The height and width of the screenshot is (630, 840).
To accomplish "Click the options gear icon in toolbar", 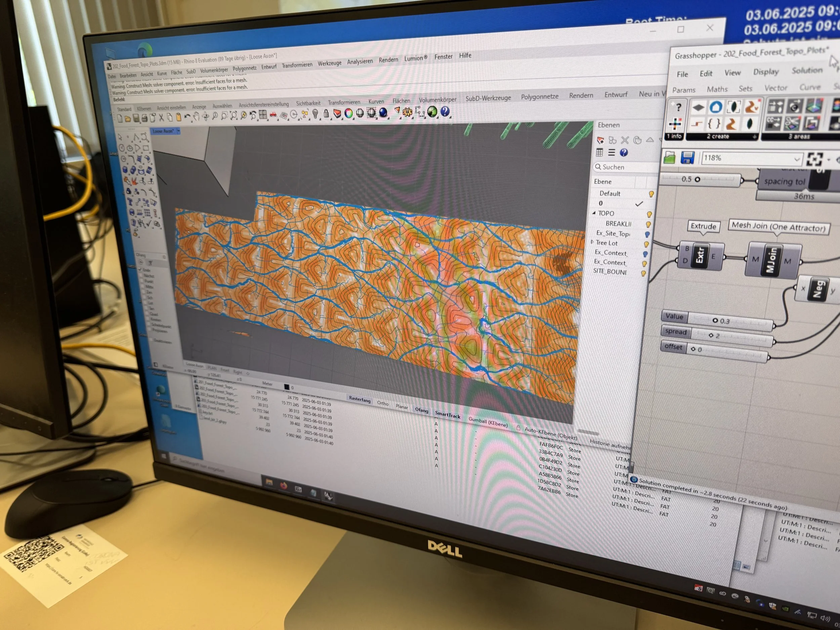I will tap(408, 112).
